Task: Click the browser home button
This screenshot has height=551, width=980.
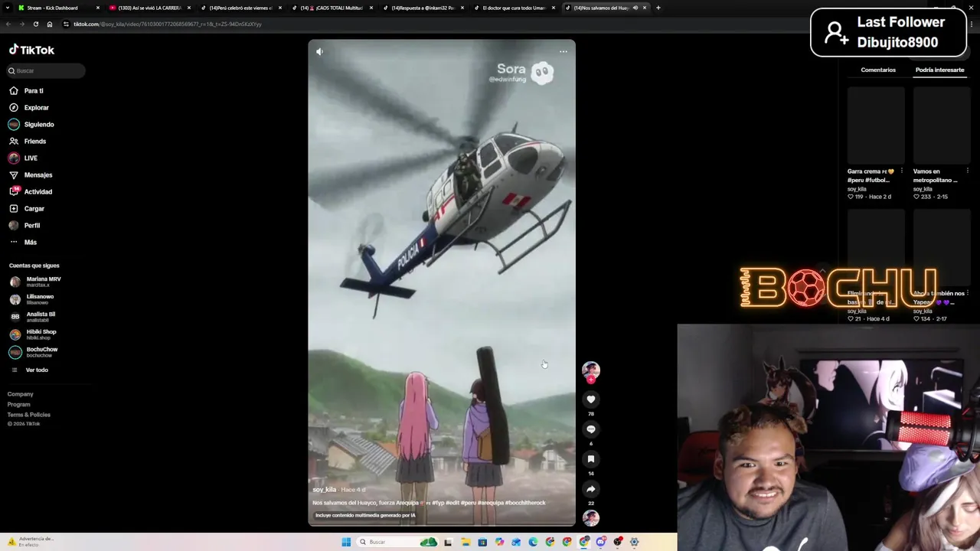Action: (50, 24)
